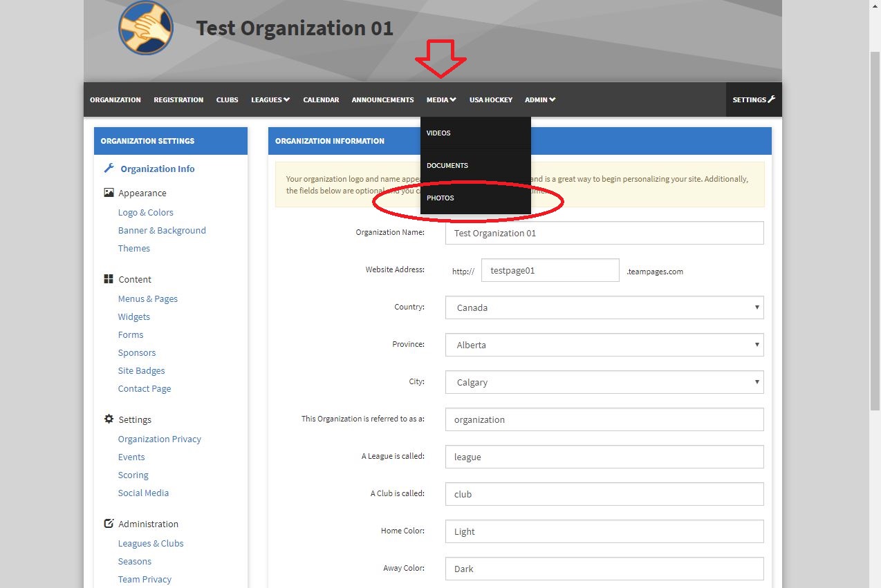Click the Away Color field

point(604,569)
